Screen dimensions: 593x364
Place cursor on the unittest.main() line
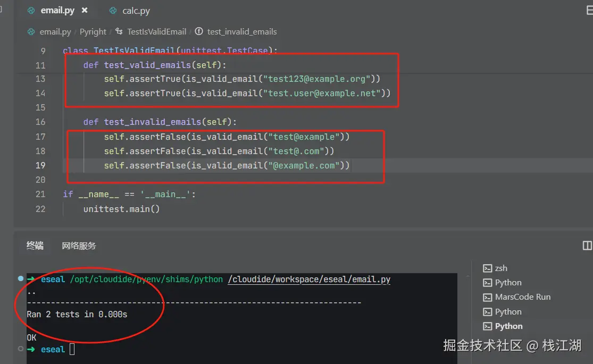pyautogui.click(x=121, y=209)
